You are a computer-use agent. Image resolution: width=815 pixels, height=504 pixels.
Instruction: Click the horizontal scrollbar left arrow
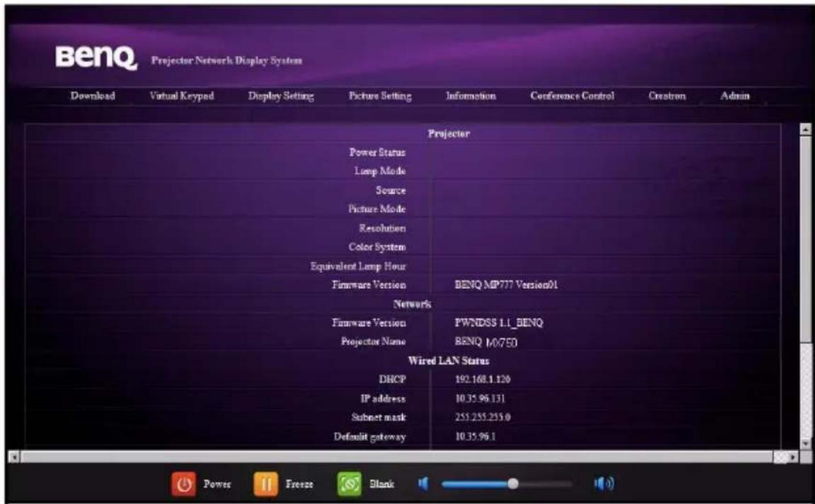[15, 457]
